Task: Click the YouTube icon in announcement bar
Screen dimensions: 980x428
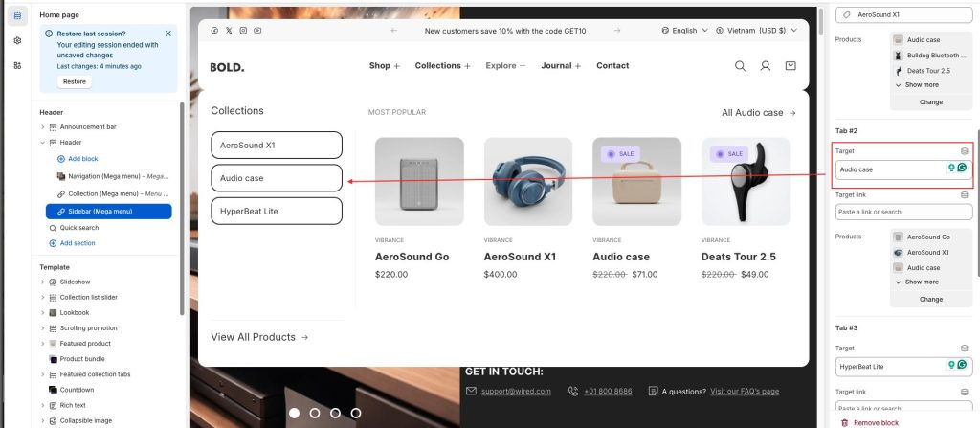Action: tap(257, 31)
